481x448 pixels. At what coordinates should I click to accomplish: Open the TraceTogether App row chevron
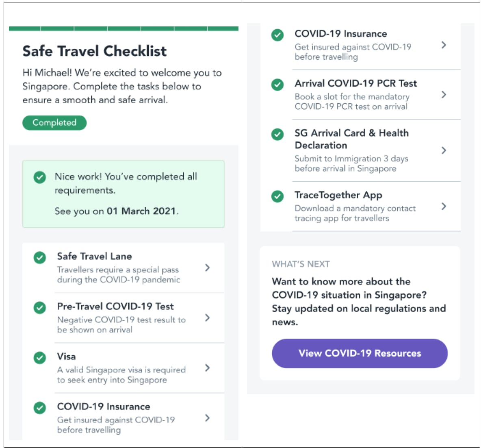point(444,207)
